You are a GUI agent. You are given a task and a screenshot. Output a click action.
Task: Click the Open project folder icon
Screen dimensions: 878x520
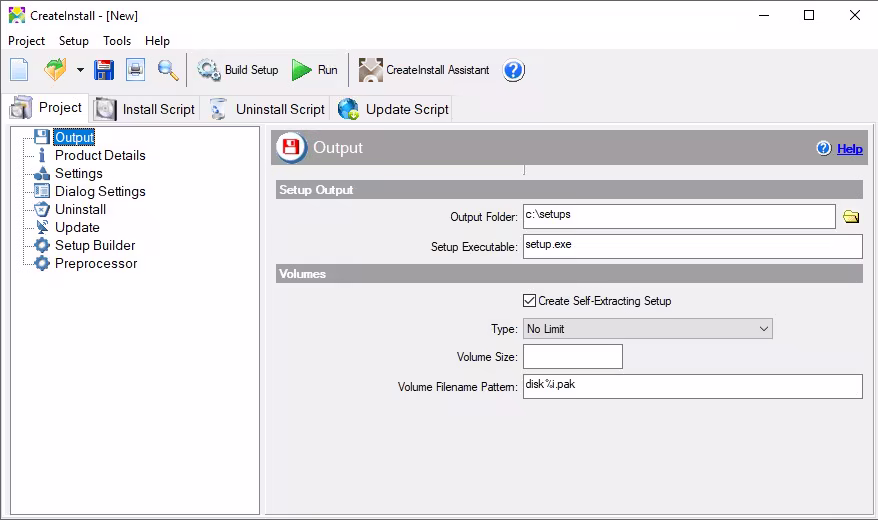coord(55,70)
